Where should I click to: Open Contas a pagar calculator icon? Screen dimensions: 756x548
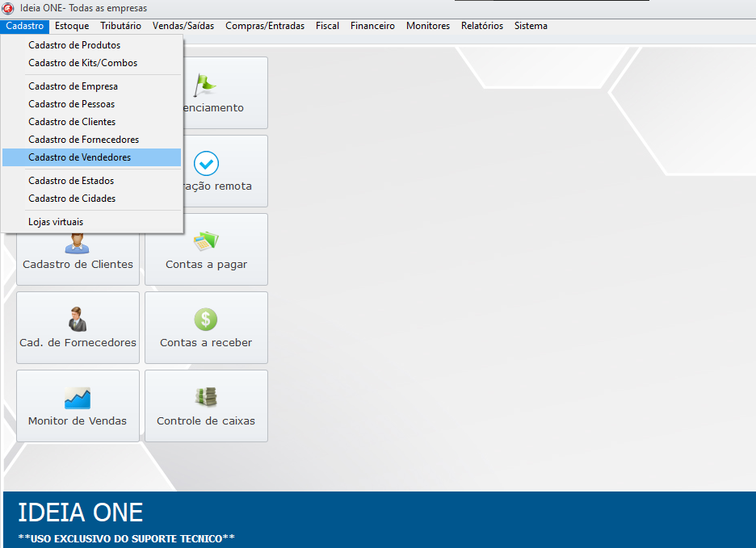point(206,241)
